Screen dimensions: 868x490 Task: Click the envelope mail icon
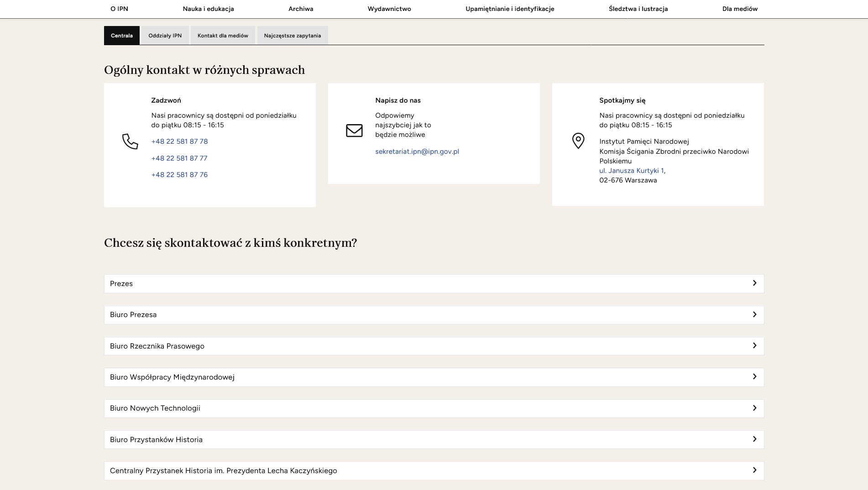354,130
